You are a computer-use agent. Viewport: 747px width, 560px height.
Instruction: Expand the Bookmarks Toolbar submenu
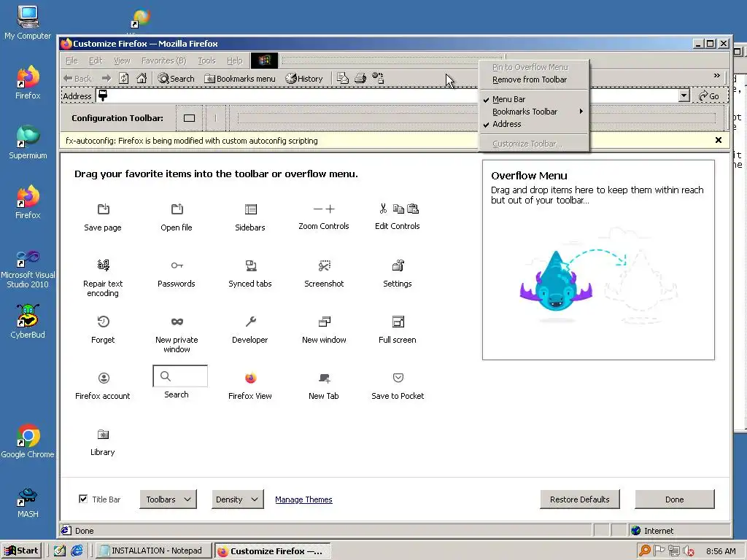tap(533, 112)
